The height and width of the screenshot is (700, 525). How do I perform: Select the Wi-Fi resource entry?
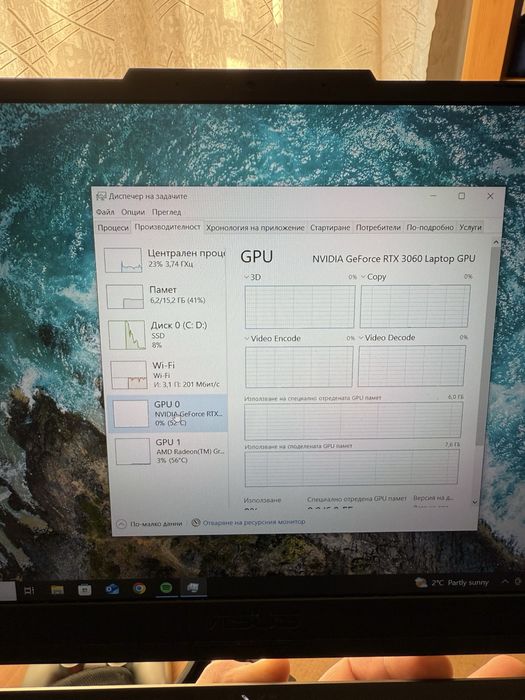point(167,375)
